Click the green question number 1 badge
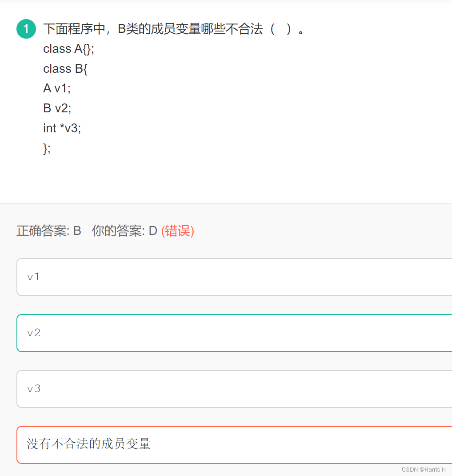Viewport: 452px width, 476px height. click(26, 28)
